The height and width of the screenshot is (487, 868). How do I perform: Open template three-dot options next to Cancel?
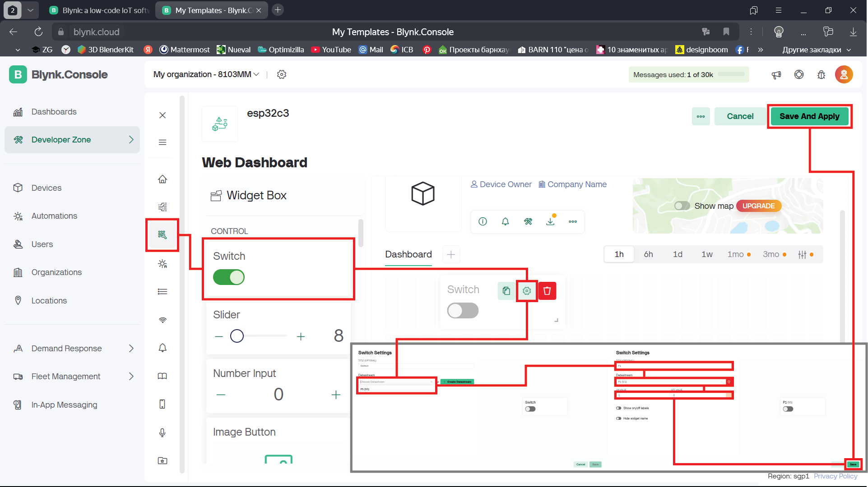[701, 116]
